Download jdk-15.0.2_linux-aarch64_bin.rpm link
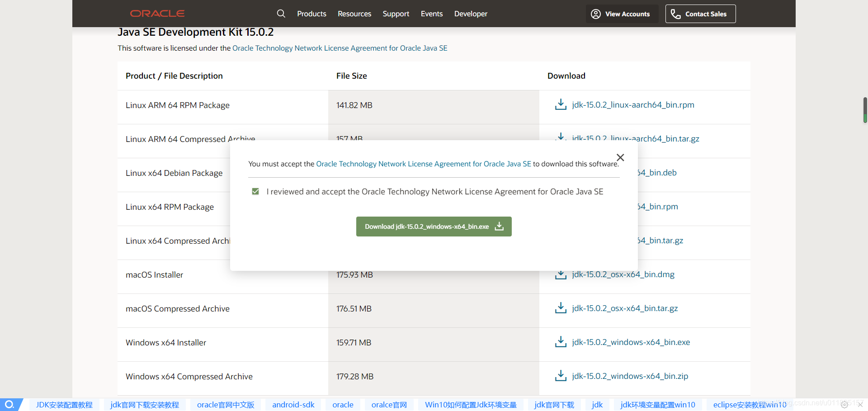The height and width of the screenshot is (411, 868). [633, 105]
